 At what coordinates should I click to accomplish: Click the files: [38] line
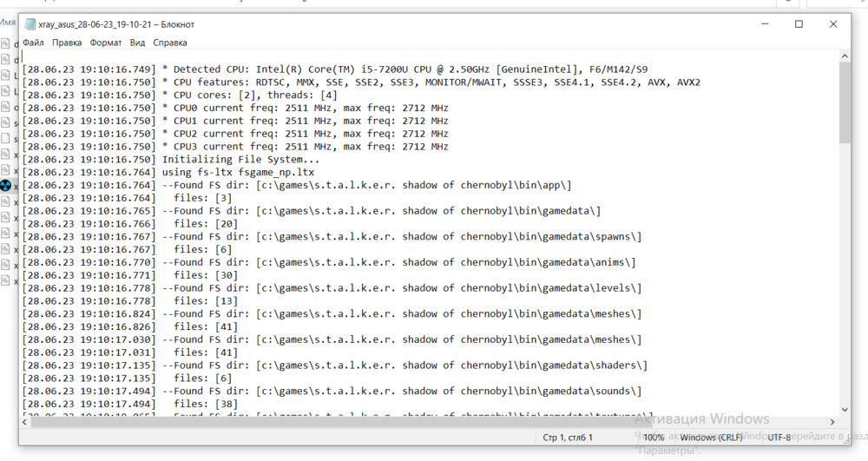click(x=130, y=404)
